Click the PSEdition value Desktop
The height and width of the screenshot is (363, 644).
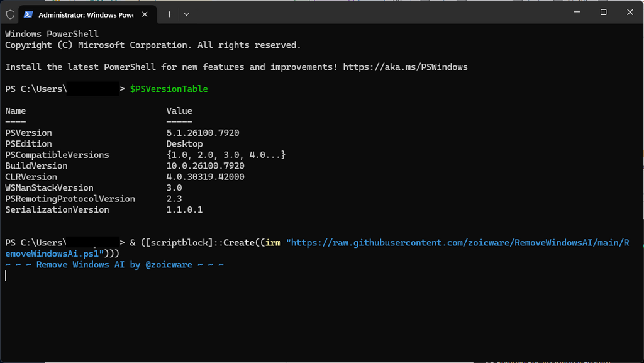tap(184, 144)
